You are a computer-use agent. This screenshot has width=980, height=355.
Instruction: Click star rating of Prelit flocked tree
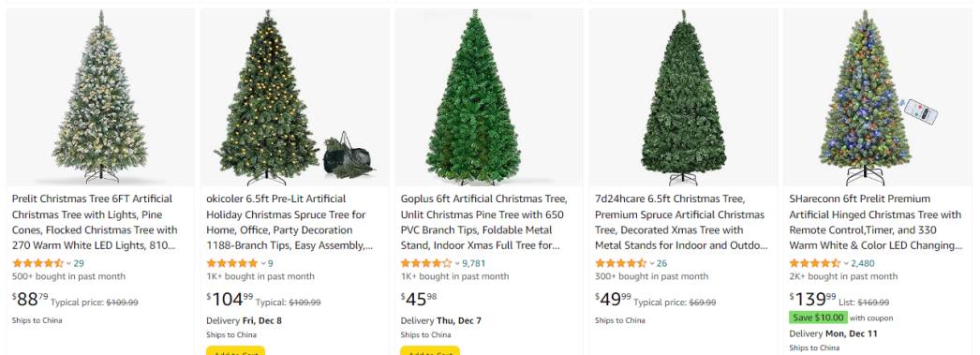click(37, 263)
